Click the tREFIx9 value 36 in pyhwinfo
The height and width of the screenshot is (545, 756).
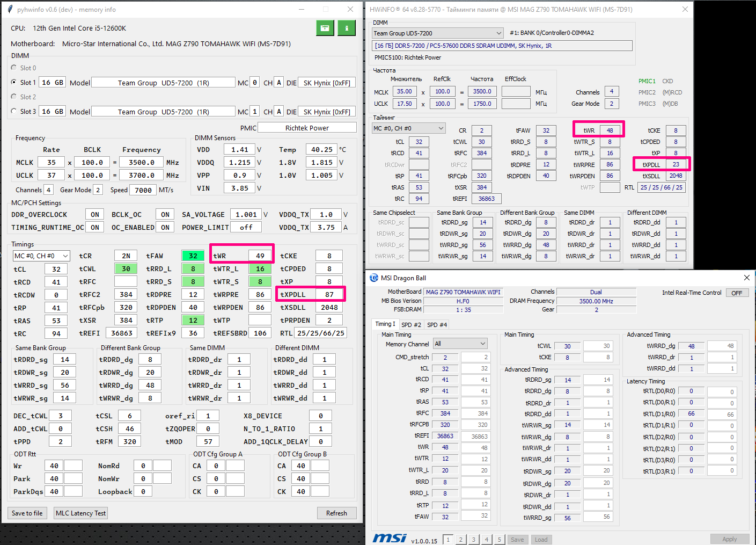click(x=193, y=333)
